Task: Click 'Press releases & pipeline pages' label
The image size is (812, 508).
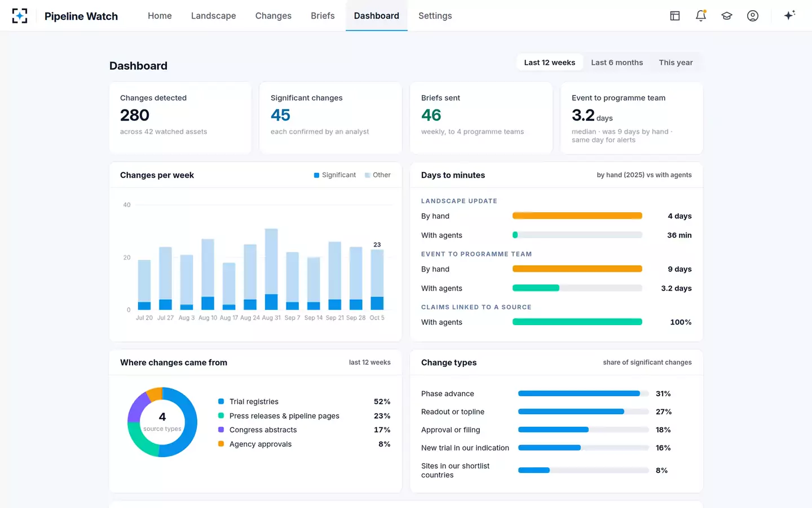Action: (x=284, y=416)
